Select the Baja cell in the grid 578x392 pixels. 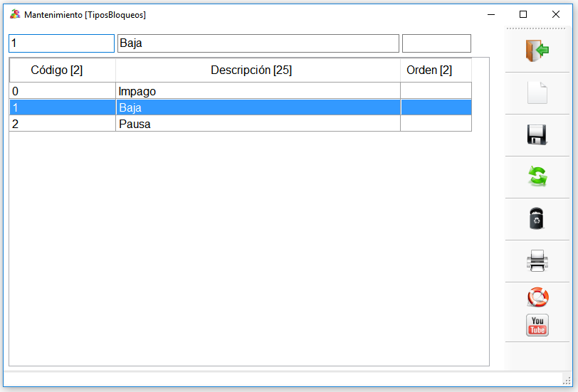click(x=258, y=107)
